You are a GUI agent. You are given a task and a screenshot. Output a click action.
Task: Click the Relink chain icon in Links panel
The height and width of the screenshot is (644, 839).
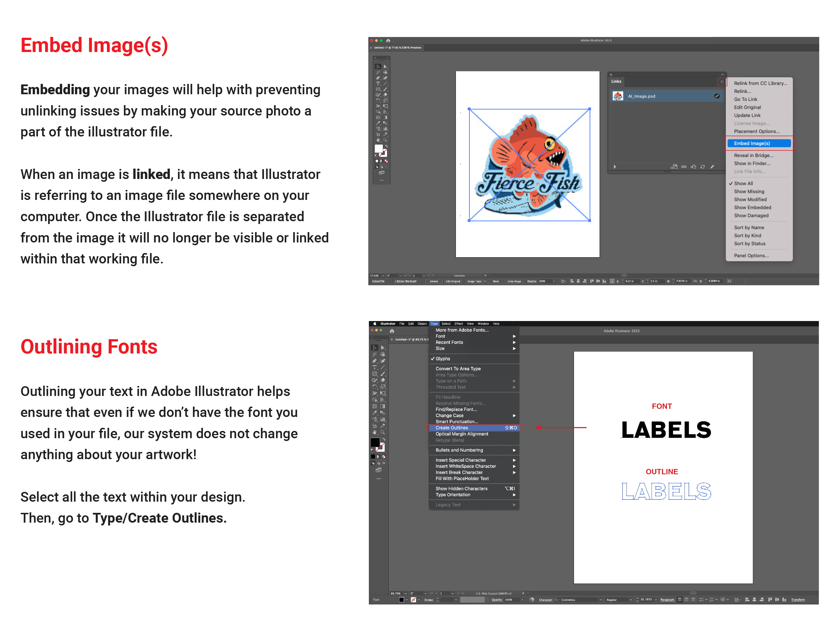[684, 167]
